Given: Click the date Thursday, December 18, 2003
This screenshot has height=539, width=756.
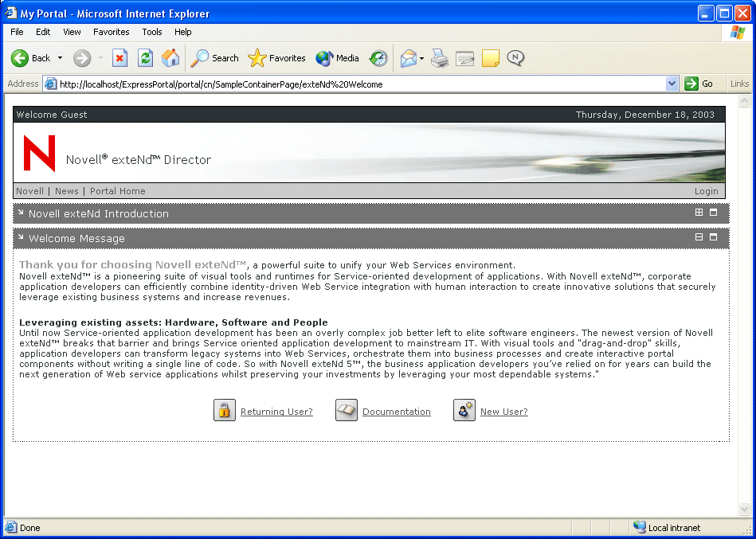Looking at the screenshot, I should tap(645, 115).
